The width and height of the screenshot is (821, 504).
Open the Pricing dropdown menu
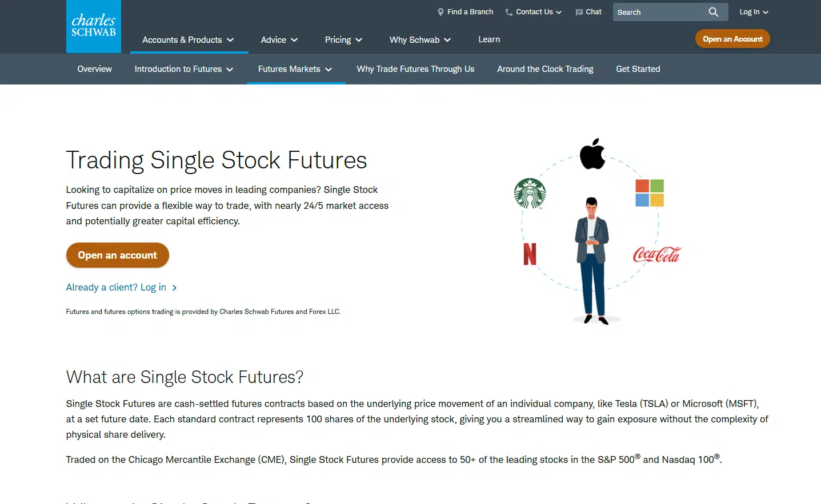coord(343,40)
